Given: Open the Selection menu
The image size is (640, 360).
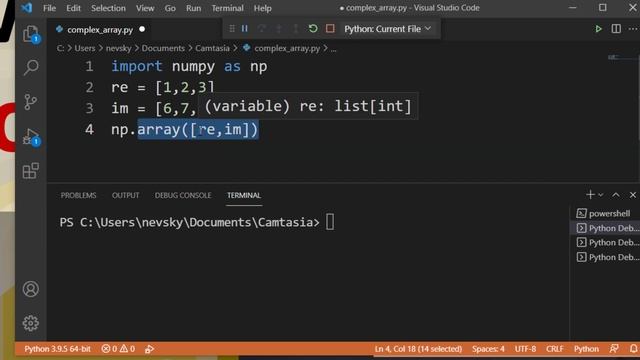Looking at the screenshot, I should (x=108, y=8).
